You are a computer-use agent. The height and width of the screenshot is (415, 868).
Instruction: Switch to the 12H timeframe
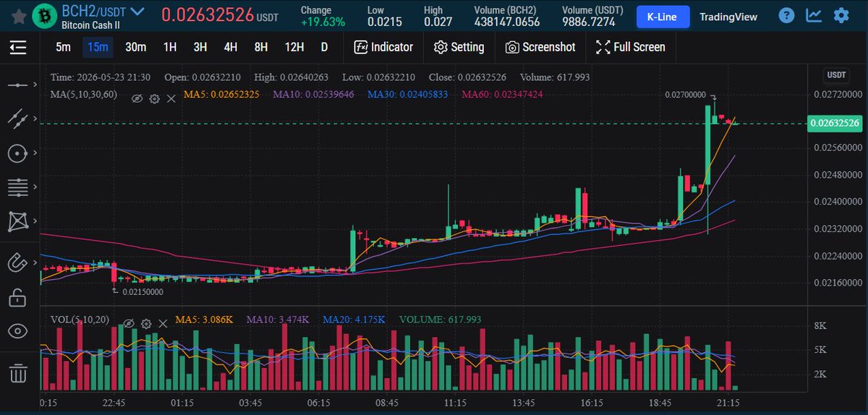click(294, 47)
